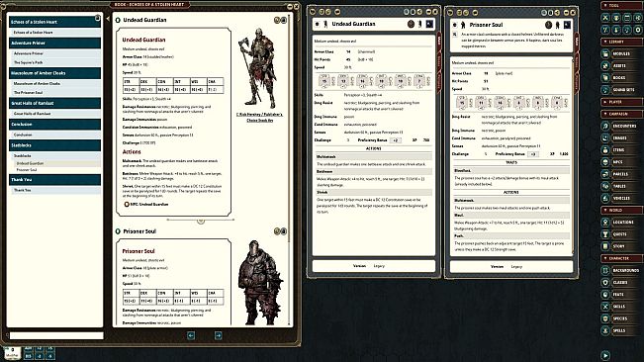Collapse the Tool sidebar section
This screenshot has height=362, width=644.
pyautogui.click(x=621, y=5)
